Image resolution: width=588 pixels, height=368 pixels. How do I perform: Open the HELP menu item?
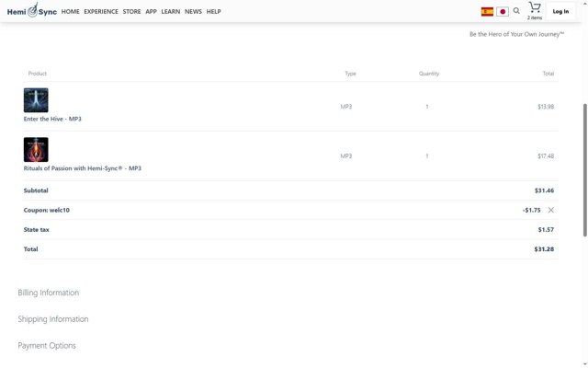[213, 12]
